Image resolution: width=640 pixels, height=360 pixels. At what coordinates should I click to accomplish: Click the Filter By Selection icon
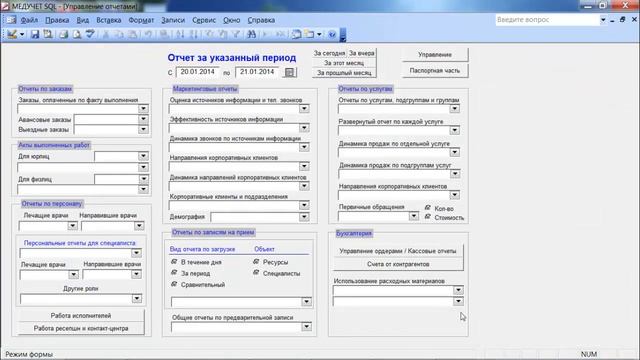209,35
